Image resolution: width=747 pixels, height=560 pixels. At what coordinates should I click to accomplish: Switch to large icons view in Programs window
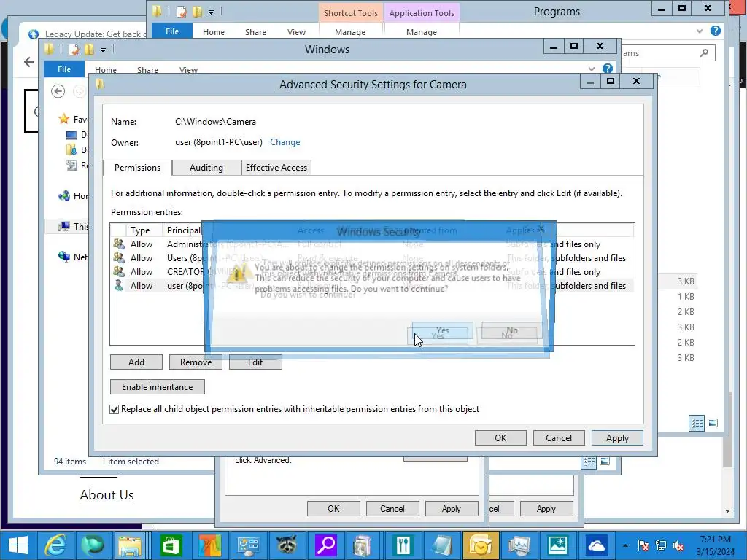coord(713,423)
